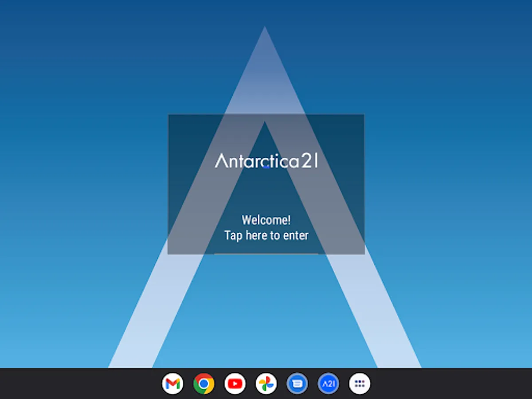Click the Antarctica21 logo text
Viewport: 532px width, 399px height.
point(266,160)
